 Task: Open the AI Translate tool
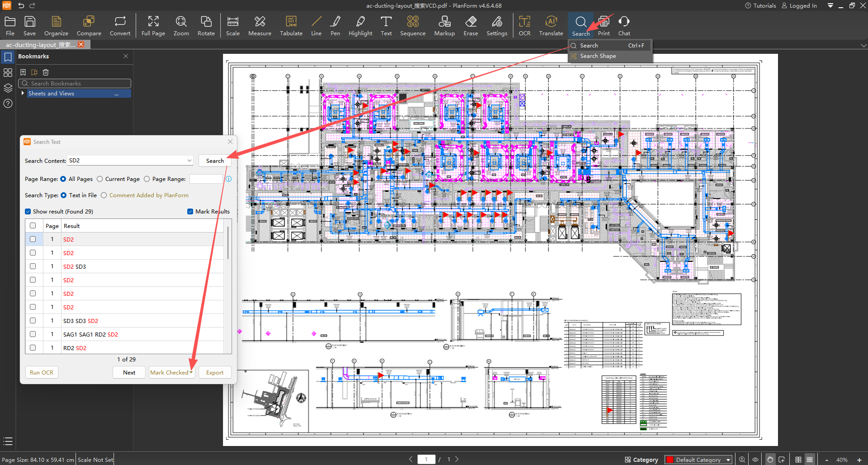click(x=551, y=26)
